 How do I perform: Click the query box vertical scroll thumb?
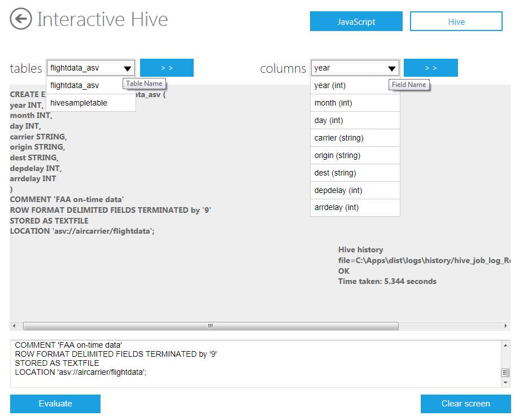pos(505,373)
